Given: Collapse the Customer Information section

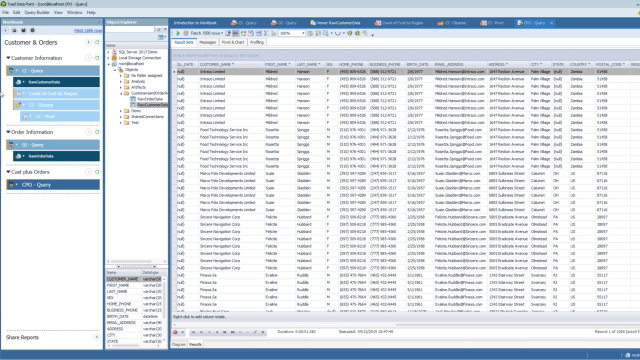Looking at the screenshot, I should 8,58.
